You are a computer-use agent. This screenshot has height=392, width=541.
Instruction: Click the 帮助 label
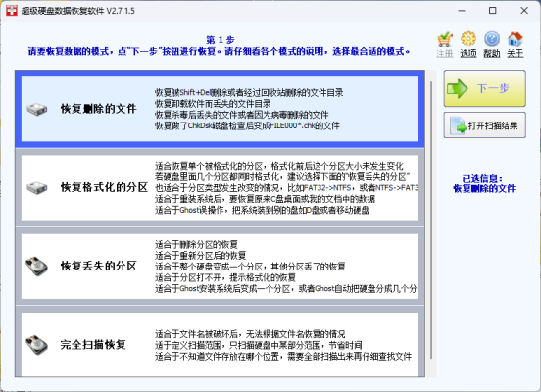pos(492,53)
